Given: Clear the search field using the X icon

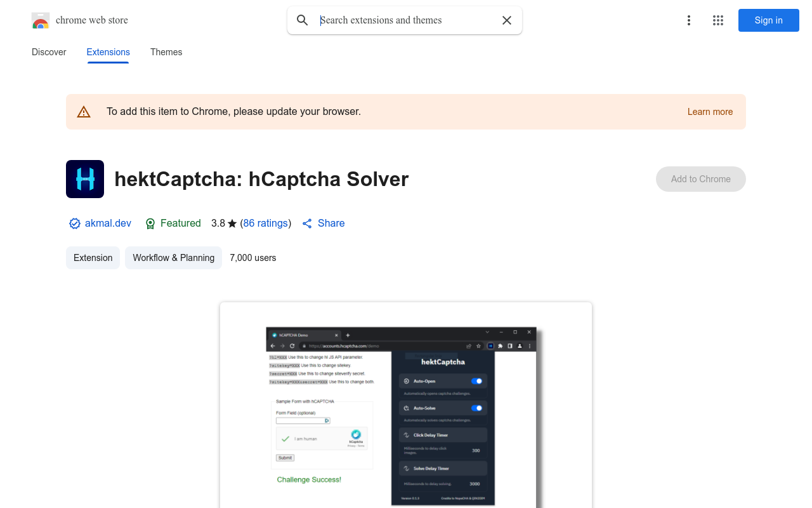Looking at the screenshot, I should 506,20.
